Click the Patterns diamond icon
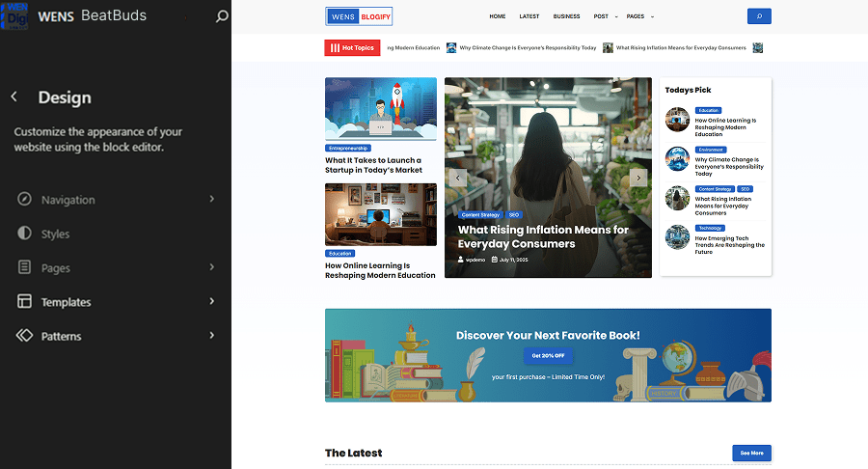 point(24,336)
